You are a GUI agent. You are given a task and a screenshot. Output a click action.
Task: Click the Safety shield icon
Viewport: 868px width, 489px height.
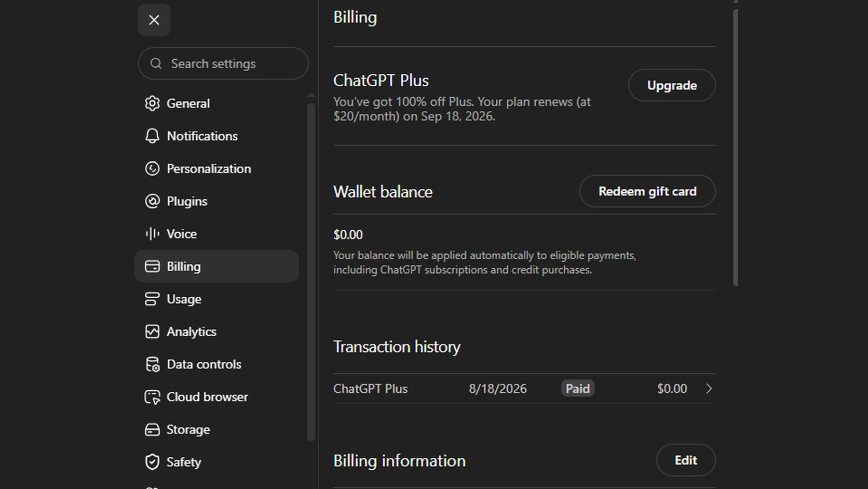[152, 462]
